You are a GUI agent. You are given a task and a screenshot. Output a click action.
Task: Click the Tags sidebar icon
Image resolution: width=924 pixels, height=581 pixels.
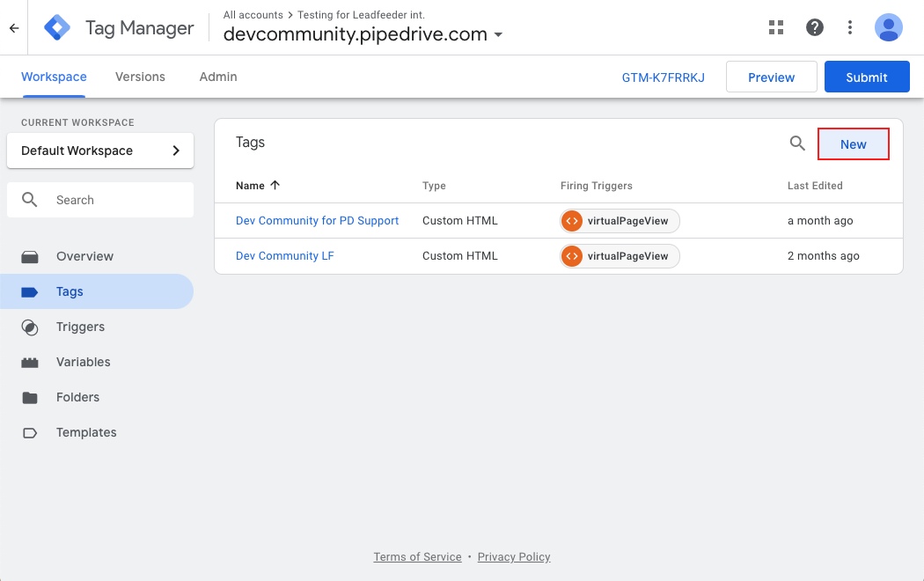pyautogui.click(x=29, y=291)
